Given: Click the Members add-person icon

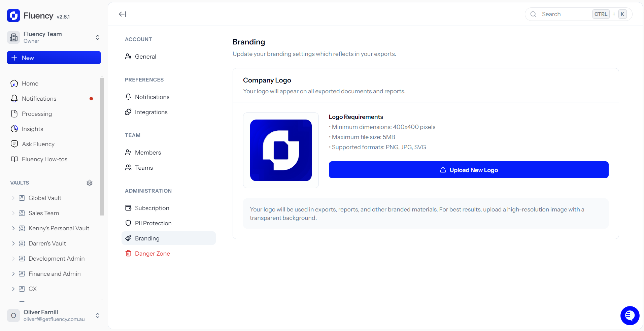Looking at the screenshot, I should click(x=128, y=152).
